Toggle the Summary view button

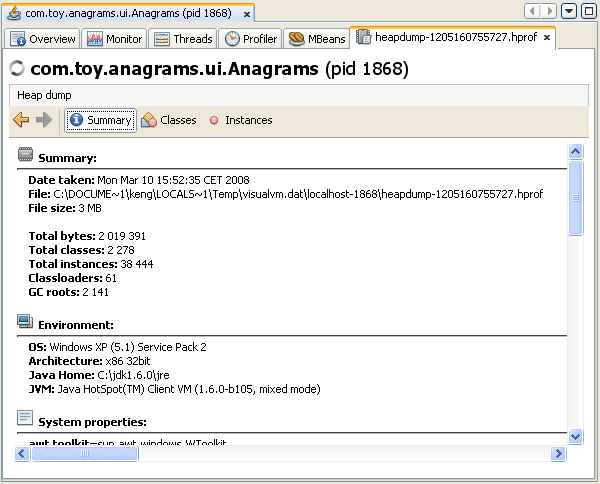(x=100, y=120)
